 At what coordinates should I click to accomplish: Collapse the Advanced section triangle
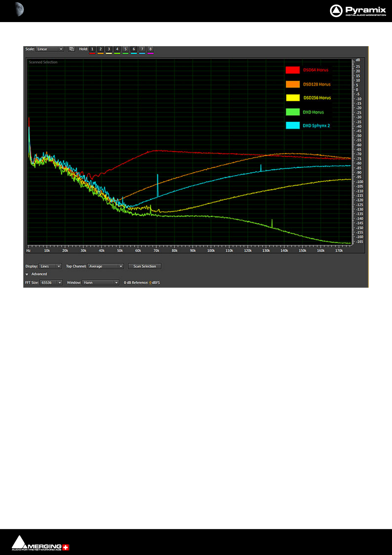(x=27, y=274)
